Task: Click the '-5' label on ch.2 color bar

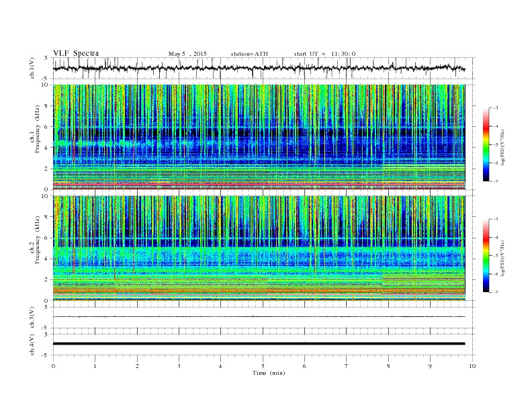Action: point(496,256)
